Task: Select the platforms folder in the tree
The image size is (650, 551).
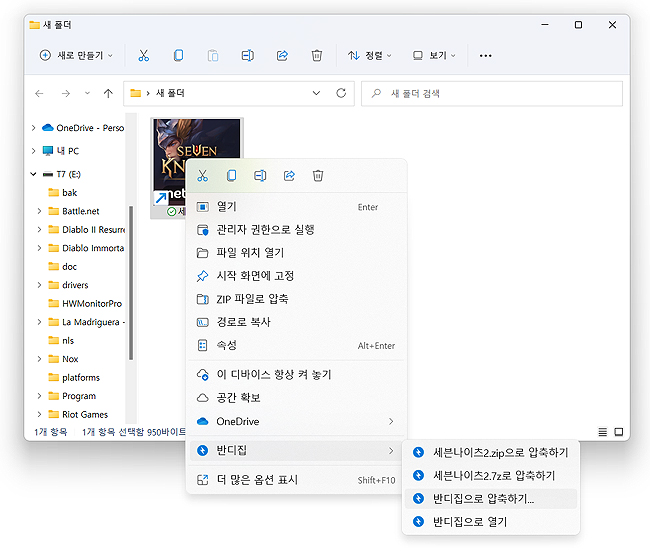Action: [x=74, y=378]
